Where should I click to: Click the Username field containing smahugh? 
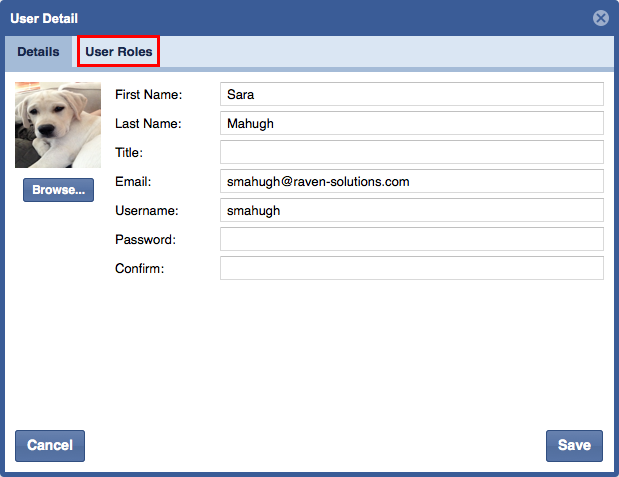pos(411,210)
